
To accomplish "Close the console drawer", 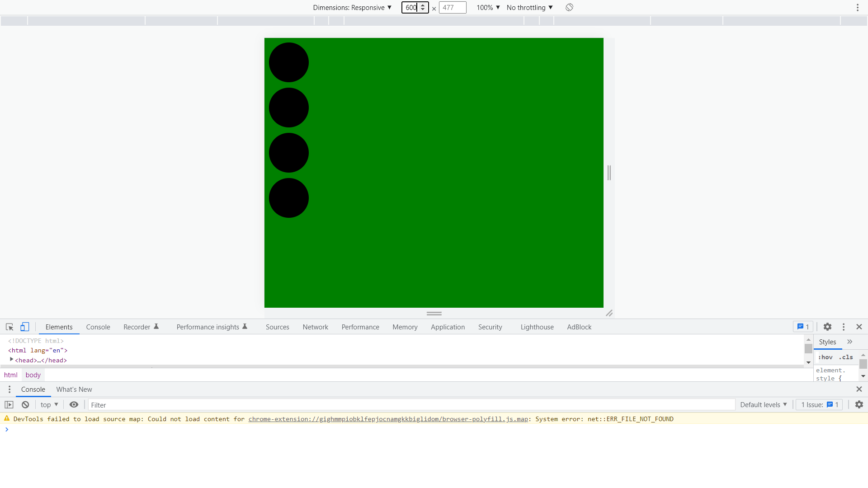I will point(859,389).
